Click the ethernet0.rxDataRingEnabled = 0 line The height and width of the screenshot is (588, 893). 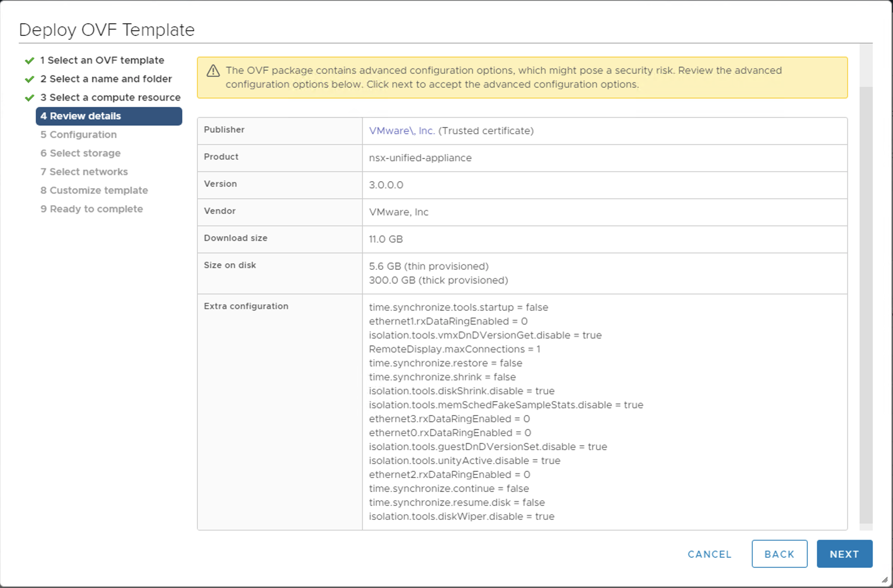coord(450,433)
